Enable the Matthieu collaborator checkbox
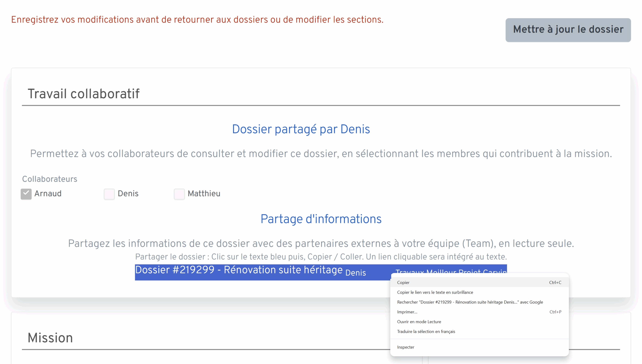 click(x=179, y=194)
